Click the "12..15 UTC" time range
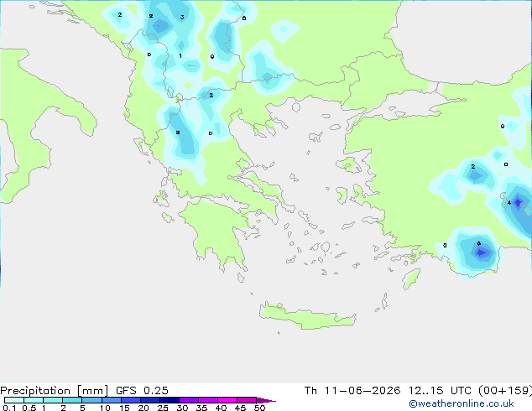 pos(440,391)
